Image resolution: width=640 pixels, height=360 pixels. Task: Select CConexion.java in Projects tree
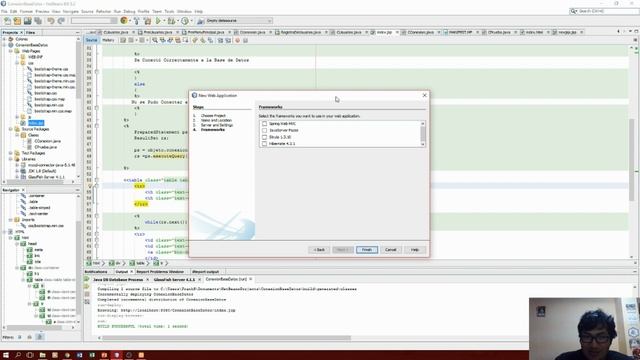tap(47, 141)
